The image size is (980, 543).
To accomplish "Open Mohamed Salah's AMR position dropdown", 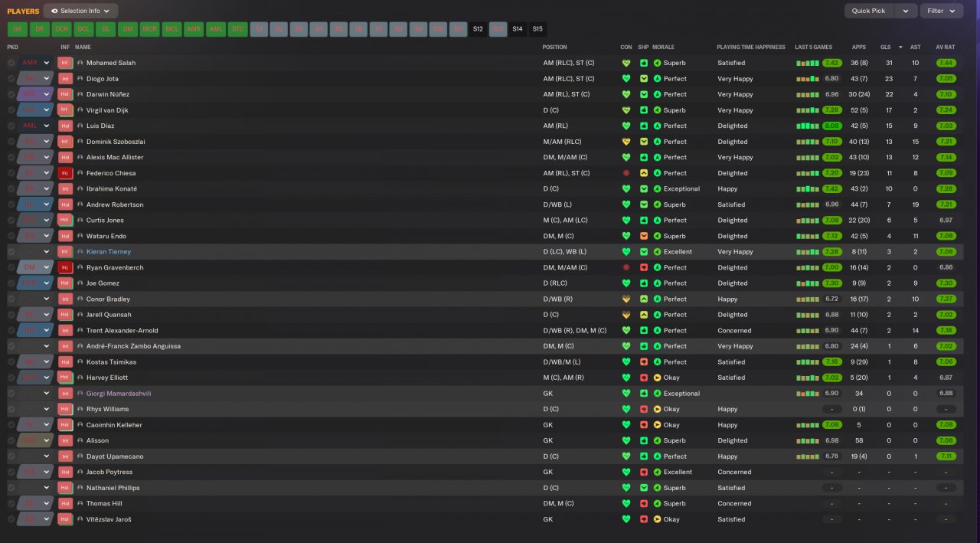I will (x=36, y=63).
